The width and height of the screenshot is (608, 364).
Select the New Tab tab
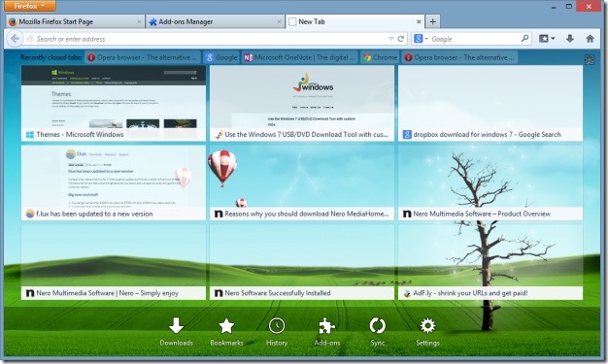click(355, 21)
